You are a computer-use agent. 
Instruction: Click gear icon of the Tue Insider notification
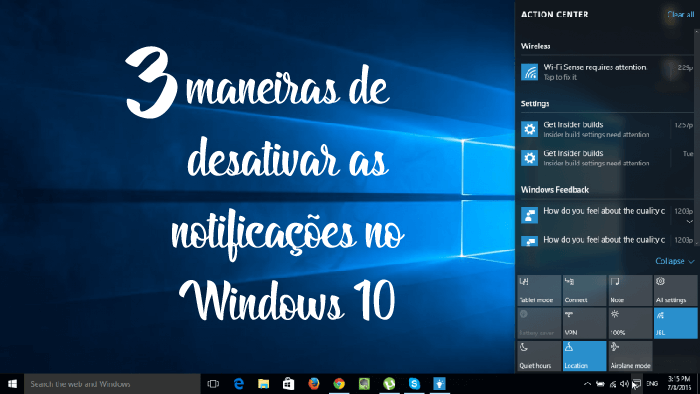coord(529,158)
